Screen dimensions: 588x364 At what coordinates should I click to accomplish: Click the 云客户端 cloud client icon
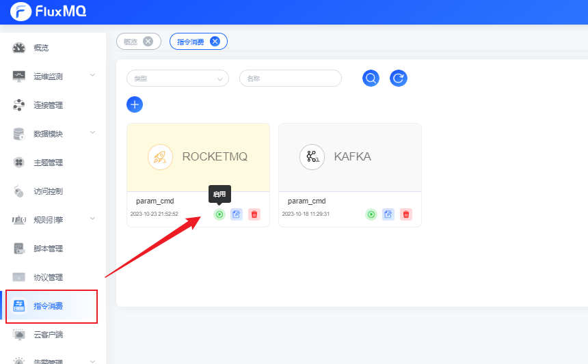(18, 335)
